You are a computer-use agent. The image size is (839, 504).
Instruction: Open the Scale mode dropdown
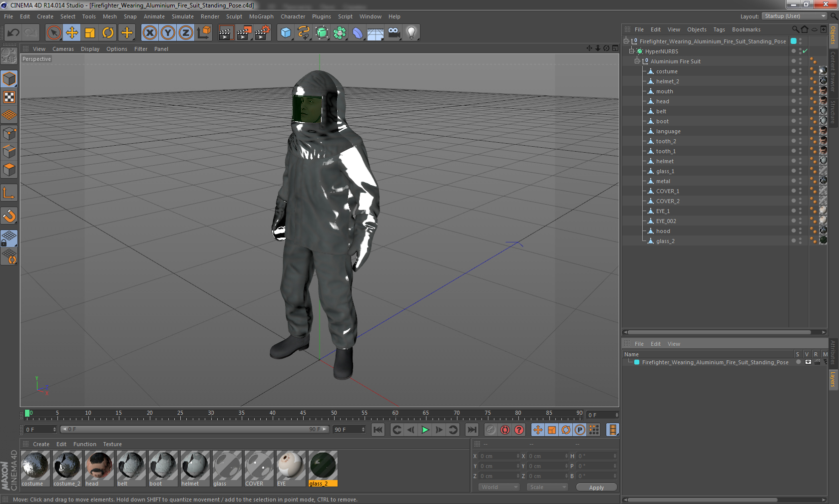(x=547, y=487)
